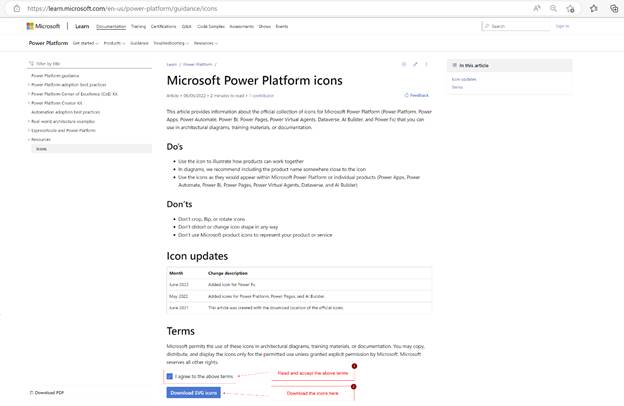The image size is (624, 406).
Task: Expand the Power Platform adoption best practices node
Action: 29,84
